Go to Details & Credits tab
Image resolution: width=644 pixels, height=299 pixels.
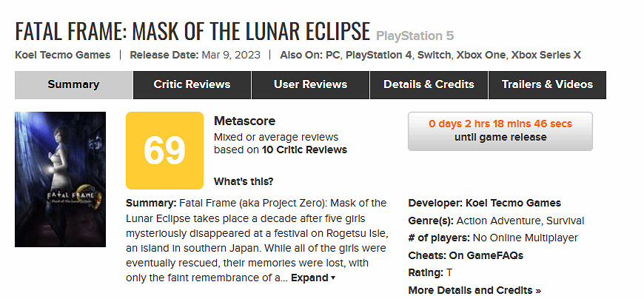click(x=429, y=84)
